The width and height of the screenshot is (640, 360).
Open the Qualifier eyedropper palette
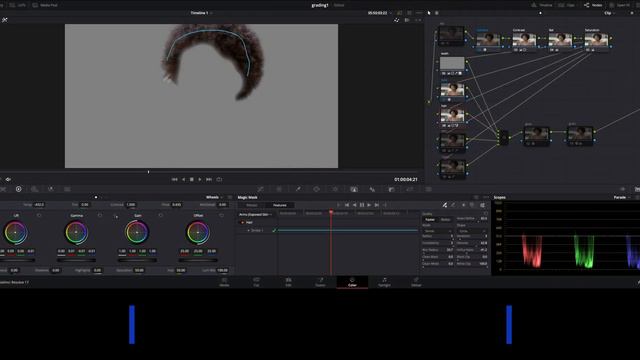click(x=298, y=189)
